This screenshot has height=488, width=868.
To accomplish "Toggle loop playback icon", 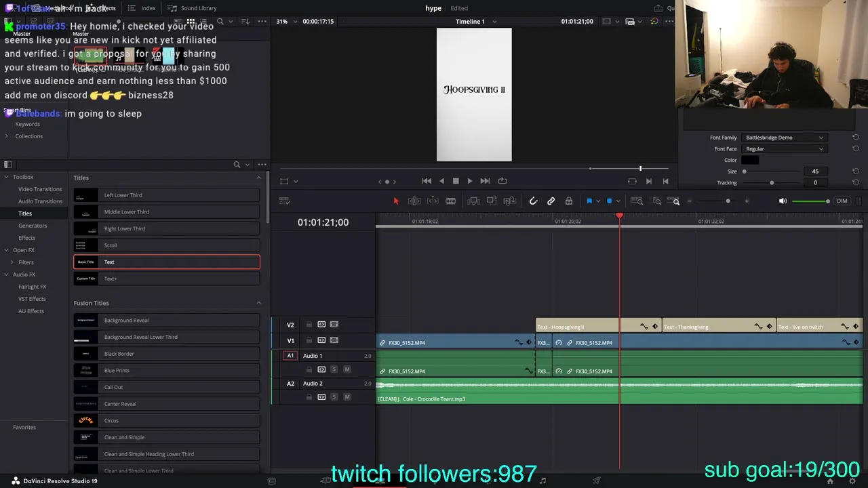I will [x=502, y=181].
